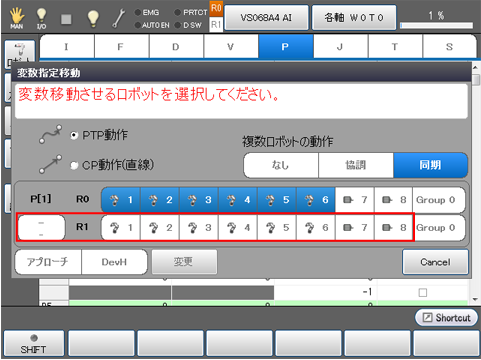Click the DevH button

pos(114,262)
